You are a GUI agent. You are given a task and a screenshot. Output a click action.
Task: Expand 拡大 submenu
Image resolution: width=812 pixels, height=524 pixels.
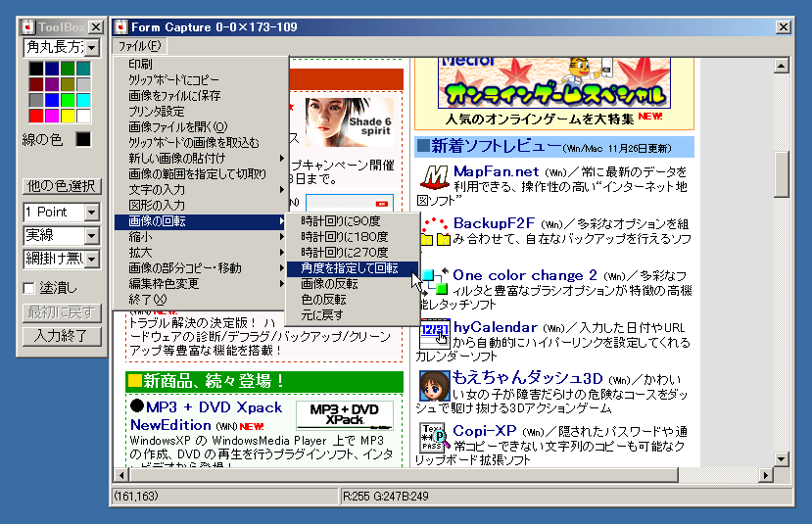[x=201, y=253]
